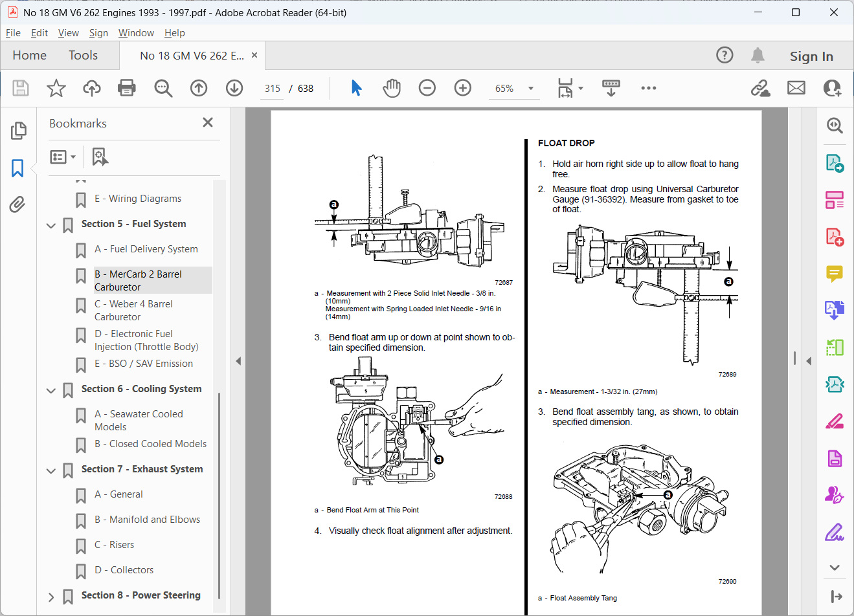Open page thumbnails panel icon
854x616 pixels.
pos(18,131)
